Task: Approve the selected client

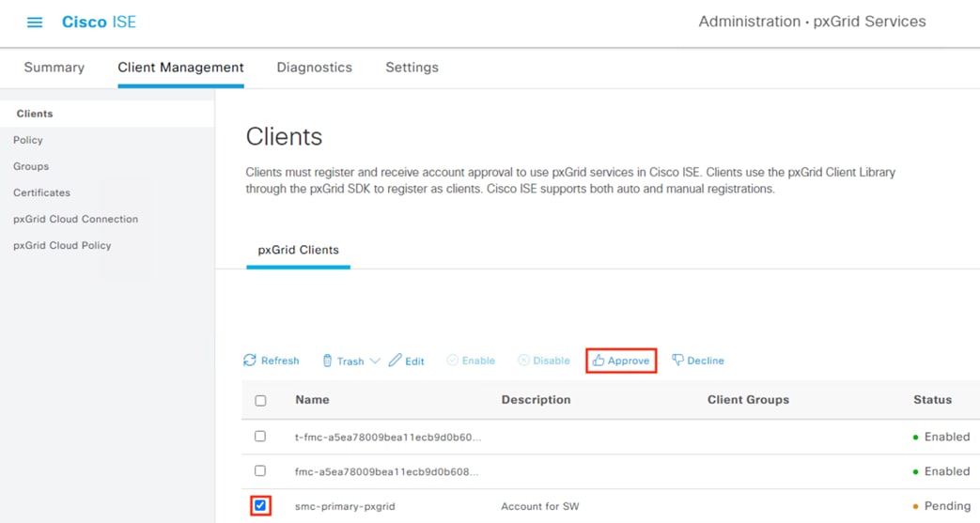Action: pos(621,361)
